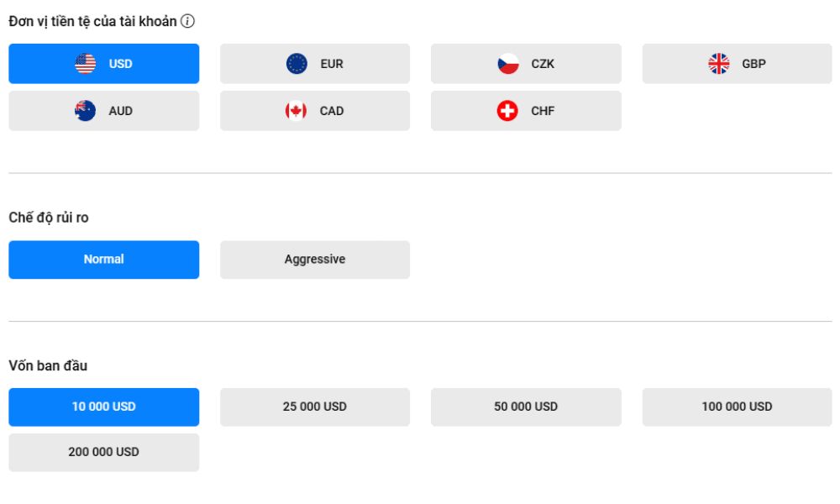Set account currency to GBP
The height and width of the screenshot is (504, 840).
tap(753, 64)
